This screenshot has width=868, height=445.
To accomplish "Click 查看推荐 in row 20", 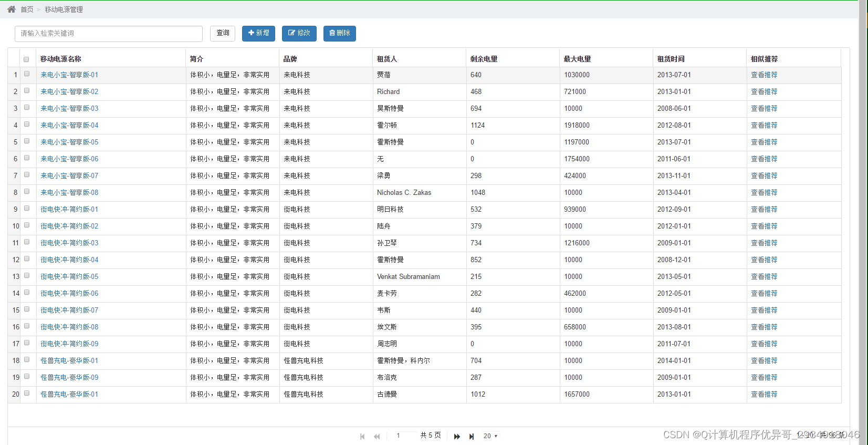I will (x=764, y=394).
